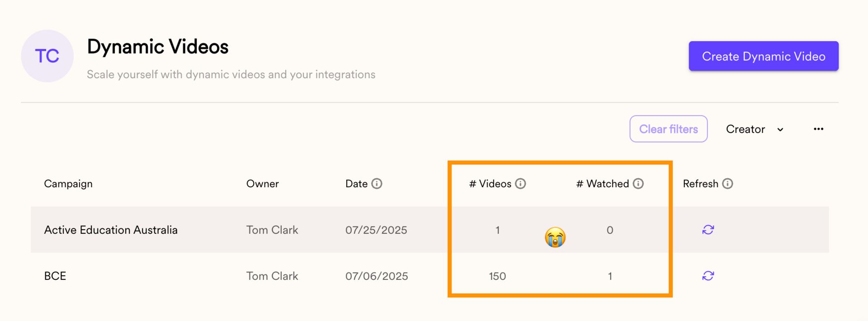This screenshot has width=868, height=321.
Task: Refresh the Active Education Australia campaign
Action: coord(708,230)
